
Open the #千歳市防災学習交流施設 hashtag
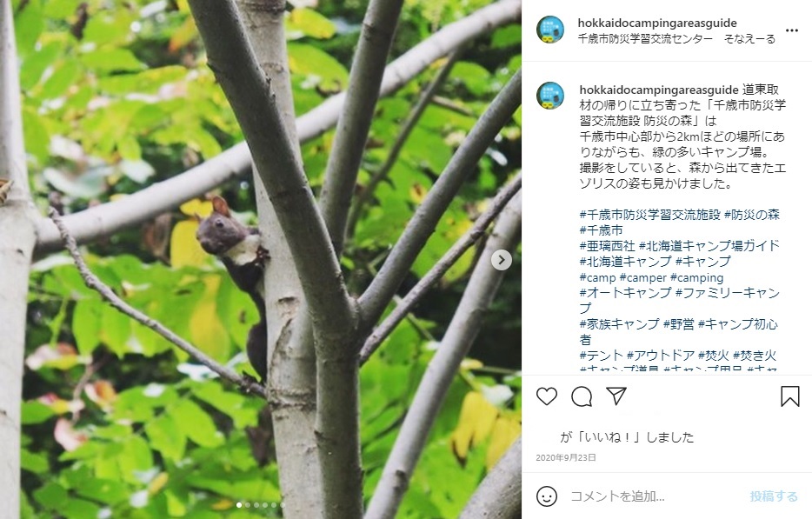pyautogui.click(x=650, y=215)
